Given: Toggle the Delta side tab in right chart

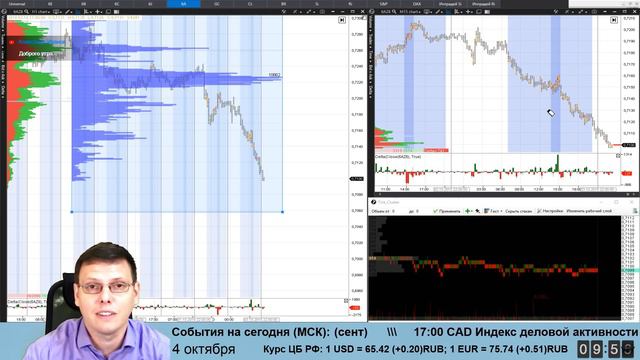Looking at the screenshot, I should coord(371,91).
